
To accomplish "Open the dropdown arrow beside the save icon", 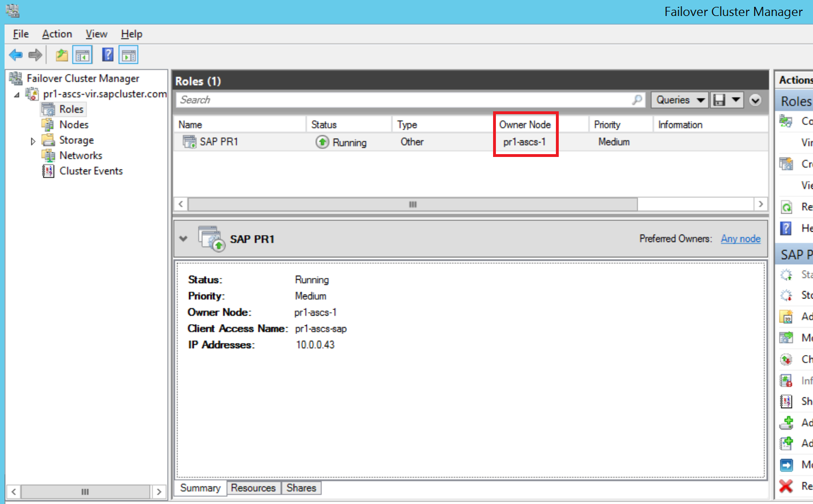I will coord(736,100).
